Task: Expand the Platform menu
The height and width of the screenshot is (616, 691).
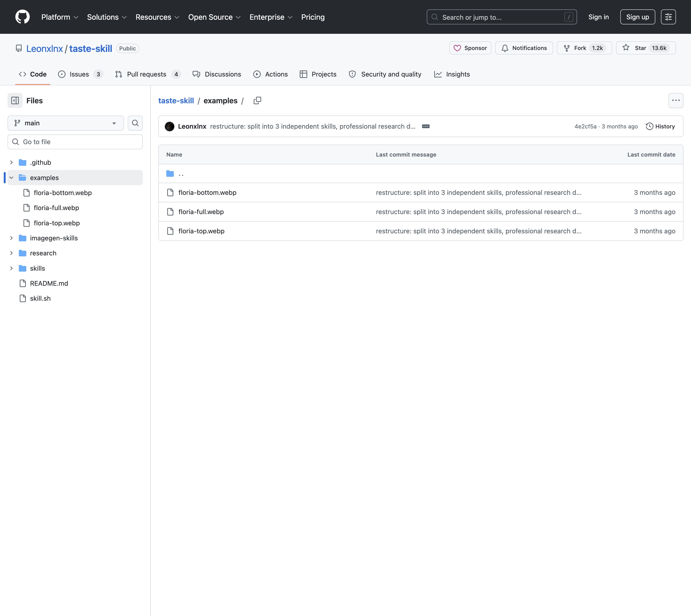Action: [x=60, y=17]
